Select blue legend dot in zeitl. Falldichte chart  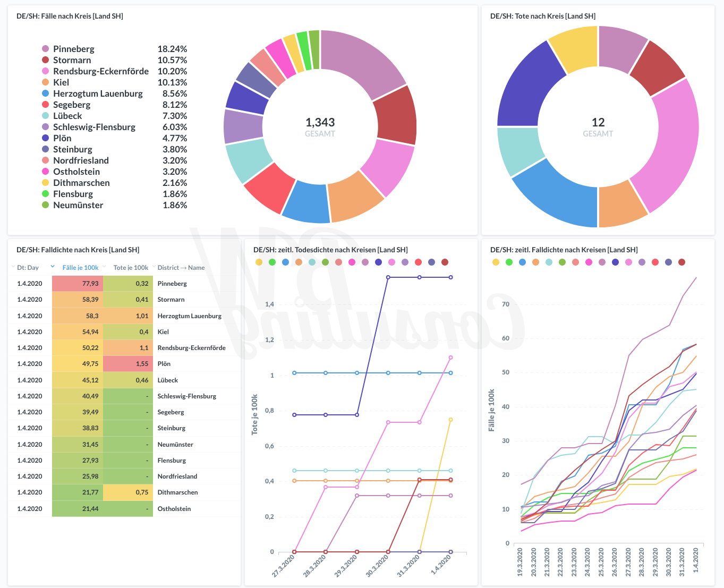(522, 262)
